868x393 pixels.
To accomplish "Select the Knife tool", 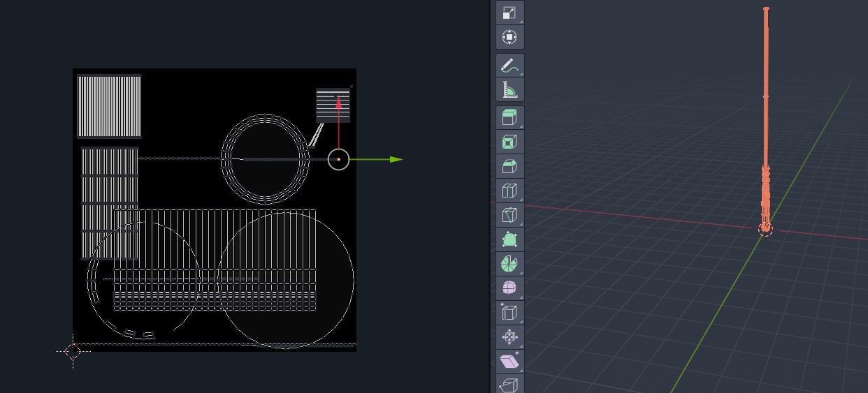I will point(509,216).
